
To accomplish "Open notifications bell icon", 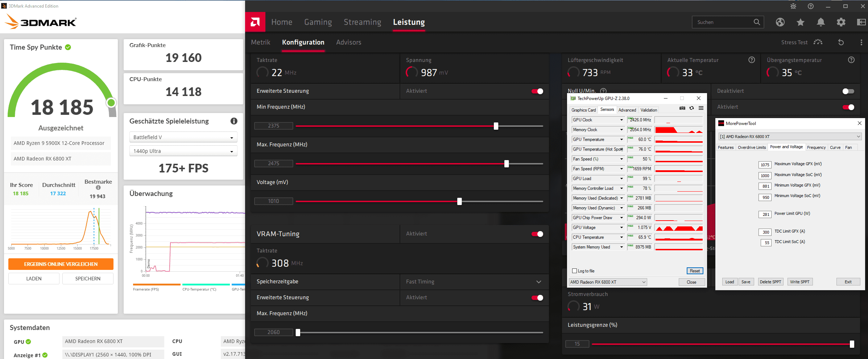I will 821,22.
